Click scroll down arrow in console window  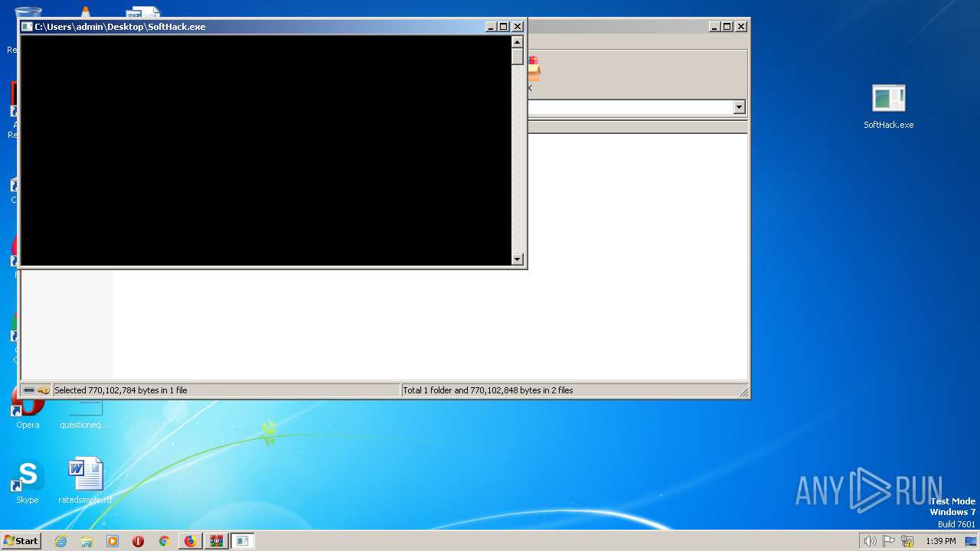coord(517,259)
